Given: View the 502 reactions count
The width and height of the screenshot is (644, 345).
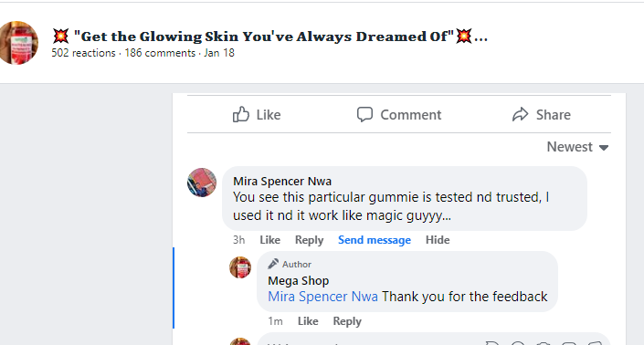Looking at the screenshot, I should click(x=83, y=53).
